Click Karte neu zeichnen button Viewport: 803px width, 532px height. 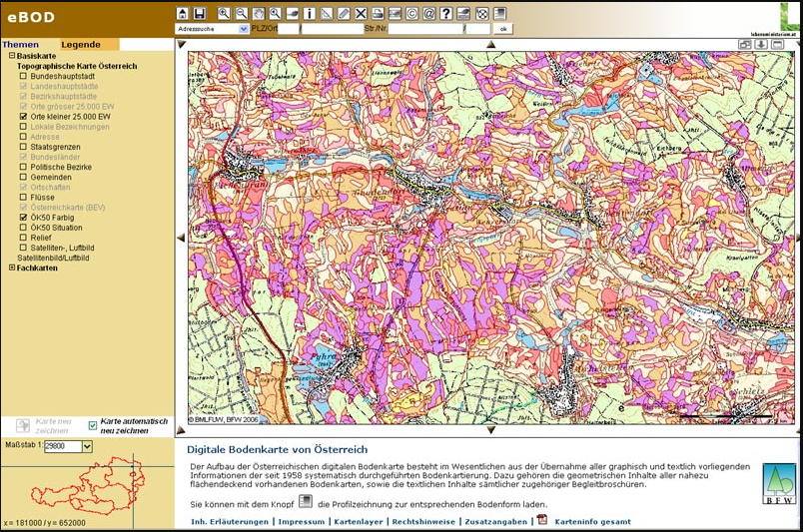(44, 426)
